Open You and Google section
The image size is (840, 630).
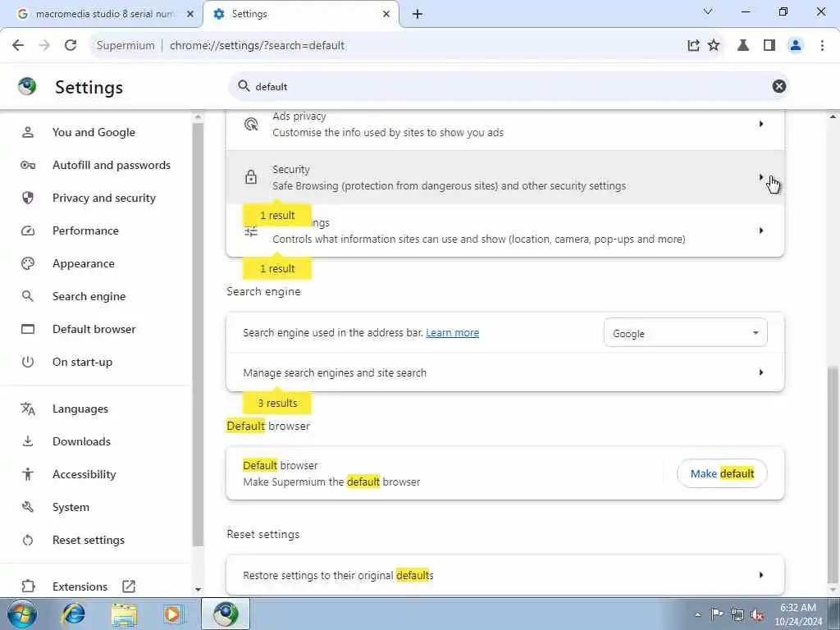[x=94, y=132]
